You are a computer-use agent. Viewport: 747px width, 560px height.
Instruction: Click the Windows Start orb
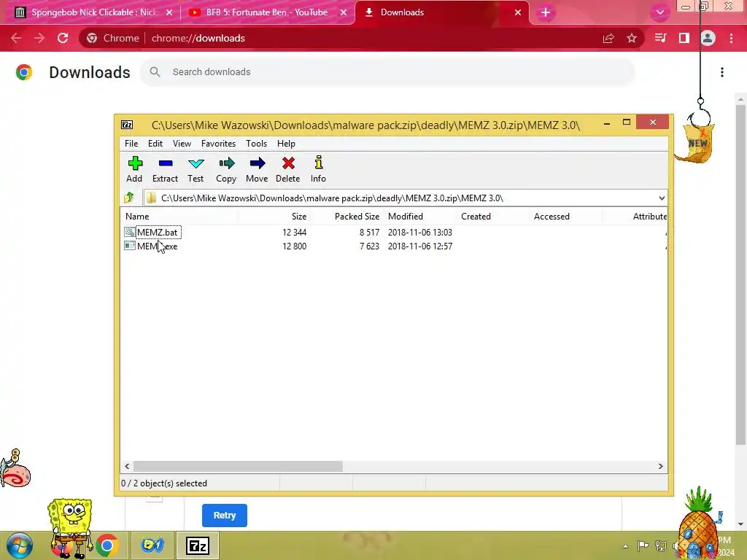point(20,545)
